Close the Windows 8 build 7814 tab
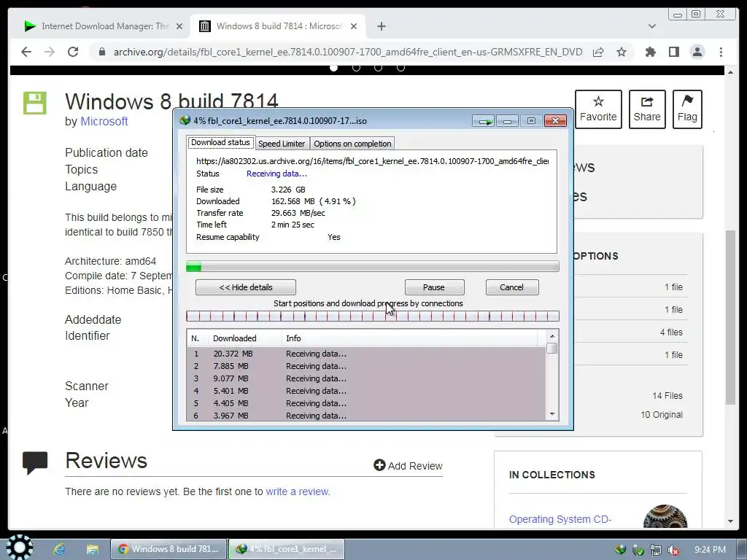 click(354, 26)
